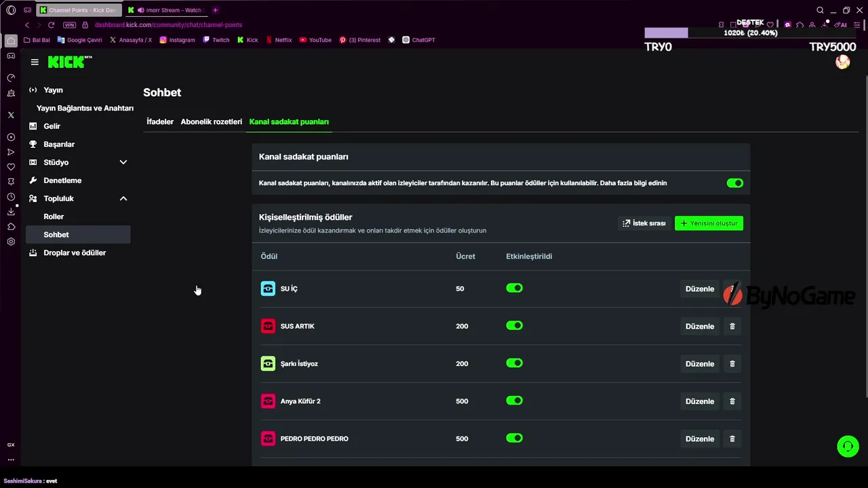Screen dimensions: 868x488
Task: Open the Twitch bookmark
Action: click(216, 40)
